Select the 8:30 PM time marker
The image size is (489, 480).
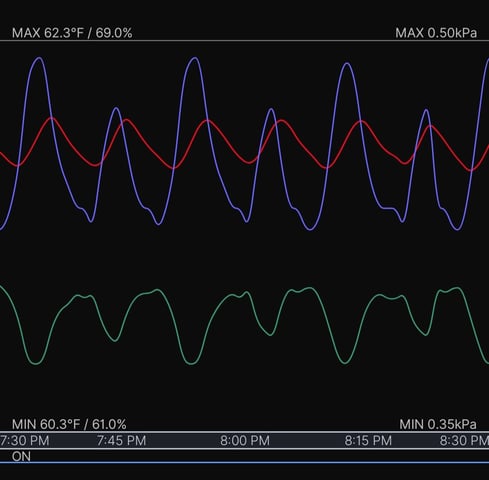tap(464, 441)
